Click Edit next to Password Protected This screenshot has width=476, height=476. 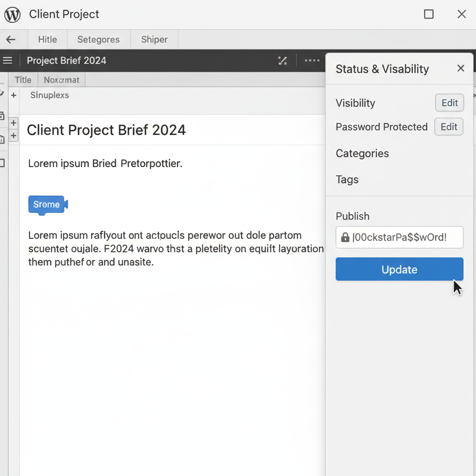click(x=449, y=126)
